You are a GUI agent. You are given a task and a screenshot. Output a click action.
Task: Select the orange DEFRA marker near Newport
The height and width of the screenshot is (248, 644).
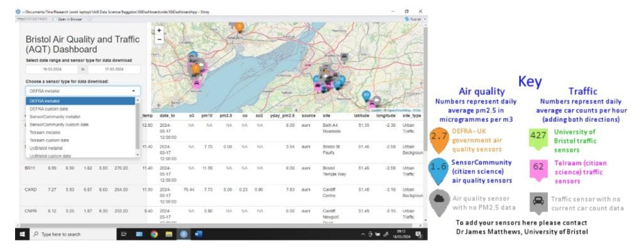pyautogui.click(x=240, y=27)
